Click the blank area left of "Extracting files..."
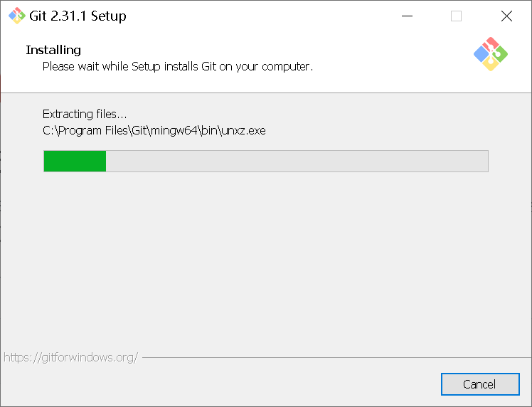Viewport: 532px width, 407px height. [x=21, y=114]
